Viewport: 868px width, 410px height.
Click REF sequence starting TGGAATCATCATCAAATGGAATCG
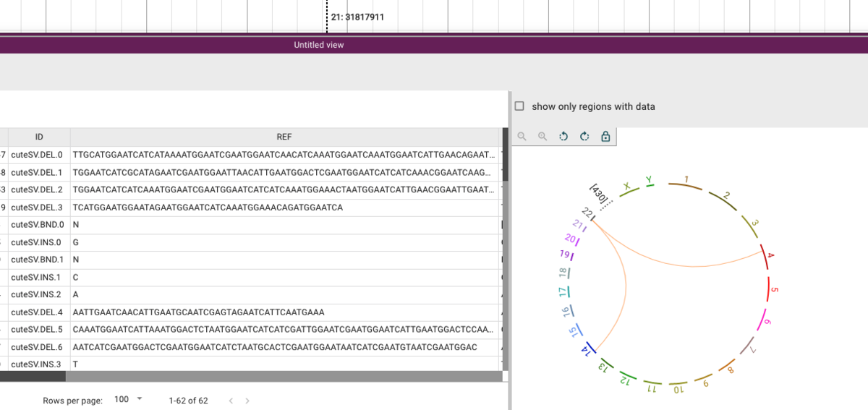tap(284, 189)
